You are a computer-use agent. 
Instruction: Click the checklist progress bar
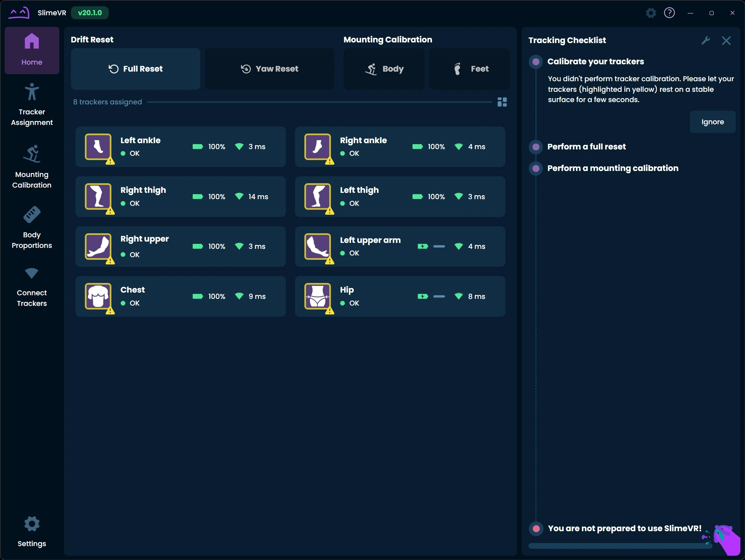tap(620, 546)
